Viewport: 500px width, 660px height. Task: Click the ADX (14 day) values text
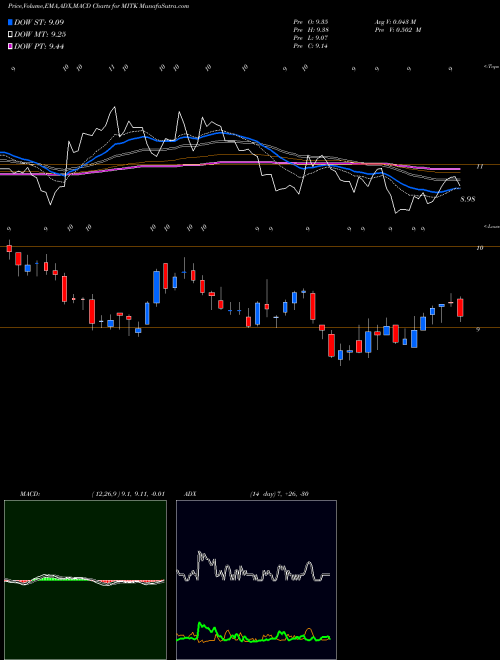click(x=279, y=494)
